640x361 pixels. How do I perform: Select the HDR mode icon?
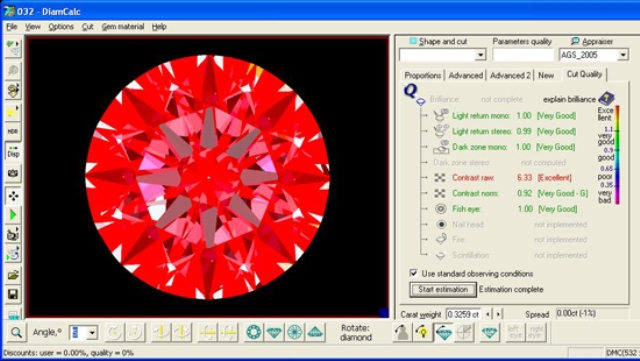(13, 131)
